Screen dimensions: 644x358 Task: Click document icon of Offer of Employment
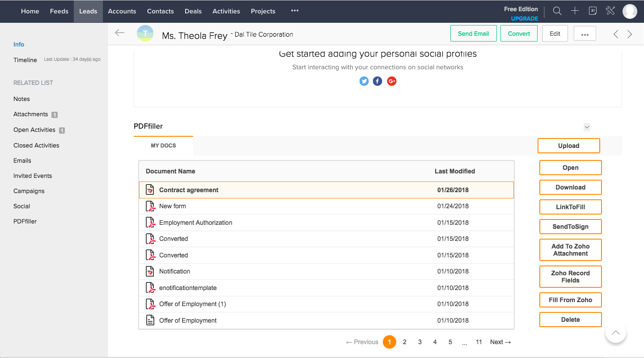tap(150, 320)
